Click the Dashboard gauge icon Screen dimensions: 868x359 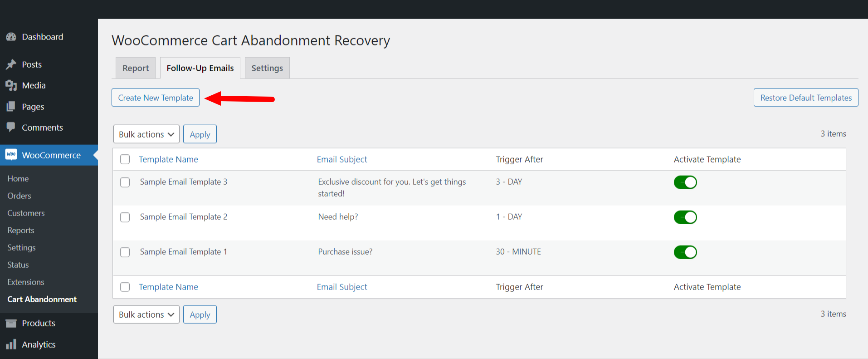tap(11, 37)
